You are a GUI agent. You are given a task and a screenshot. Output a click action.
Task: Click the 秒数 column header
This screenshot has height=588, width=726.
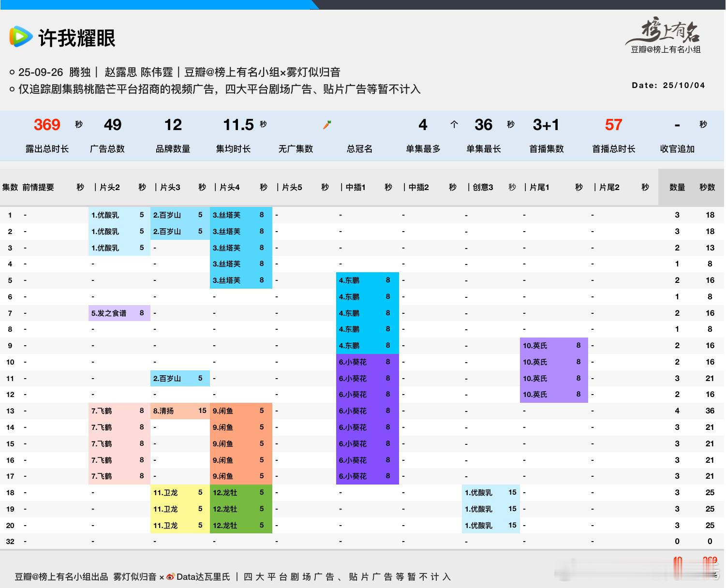click(x=707, y=187)
